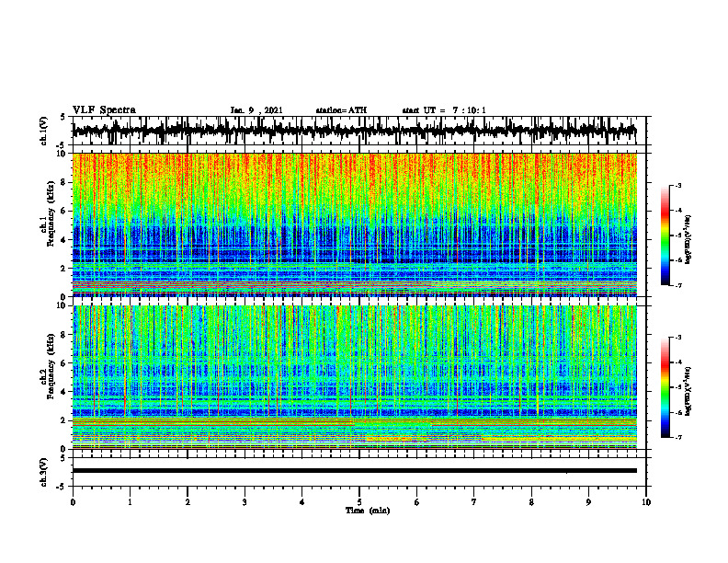Click ch.2 frequency axis "4" tick label

pos(63,392)
